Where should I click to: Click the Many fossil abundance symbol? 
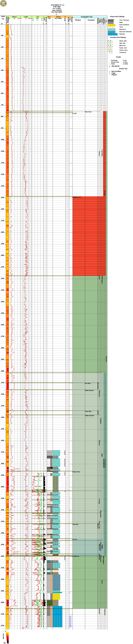point(123,62)
